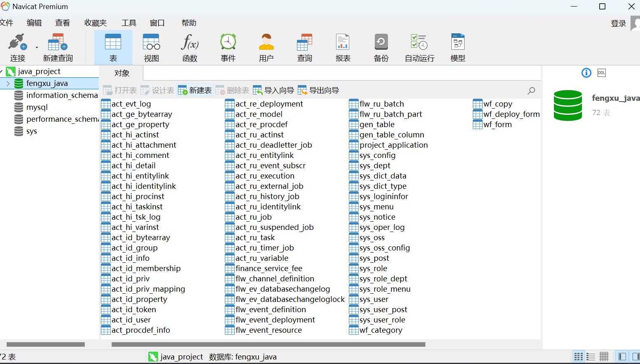640x364 pixels.
Task: Open the 报表 (Report) toolbar icon
Action: [x=343, y=47]
